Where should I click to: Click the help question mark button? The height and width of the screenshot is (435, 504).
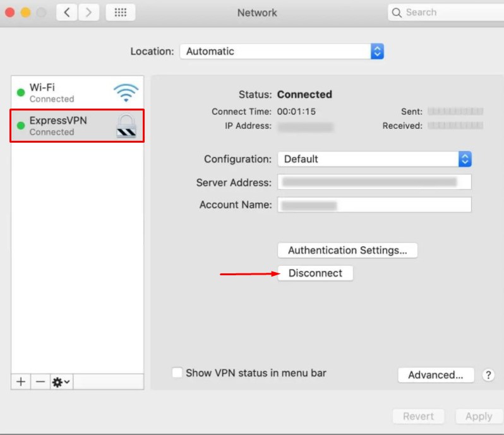[488, 375]
